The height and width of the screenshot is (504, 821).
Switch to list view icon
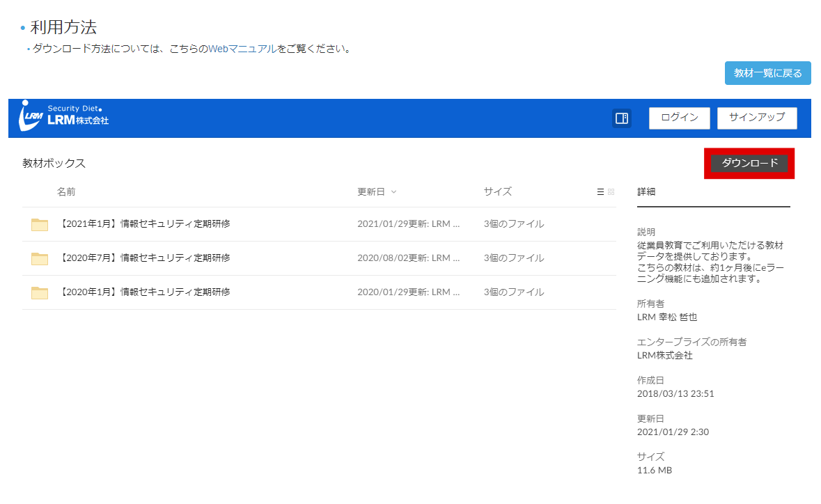click(600, 192)
